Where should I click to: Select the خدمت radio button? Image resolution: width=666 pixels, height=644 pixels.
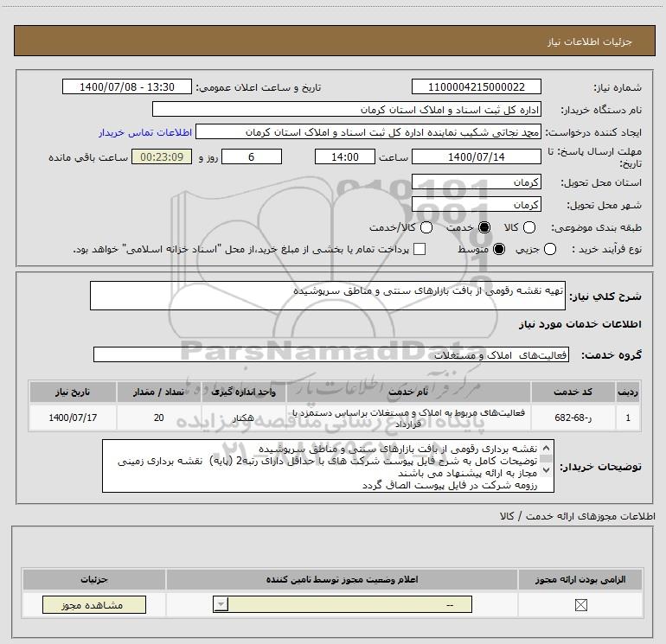point(484,227)
